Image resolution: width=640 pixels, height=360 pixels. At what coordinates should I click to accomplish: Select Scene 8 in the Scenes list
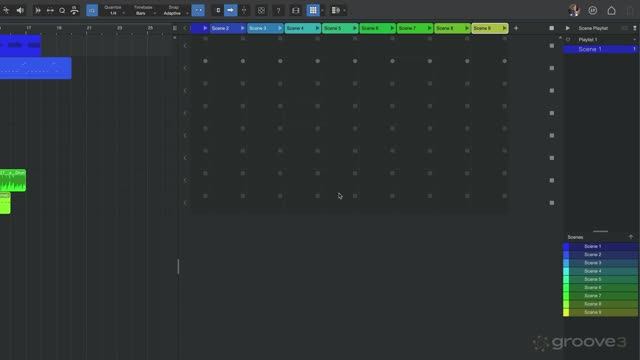coord(600,304)
